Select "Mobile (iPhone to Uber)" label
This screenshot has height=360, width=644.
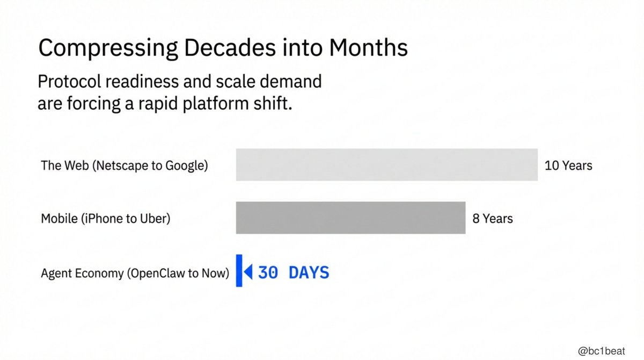(105, 219)
